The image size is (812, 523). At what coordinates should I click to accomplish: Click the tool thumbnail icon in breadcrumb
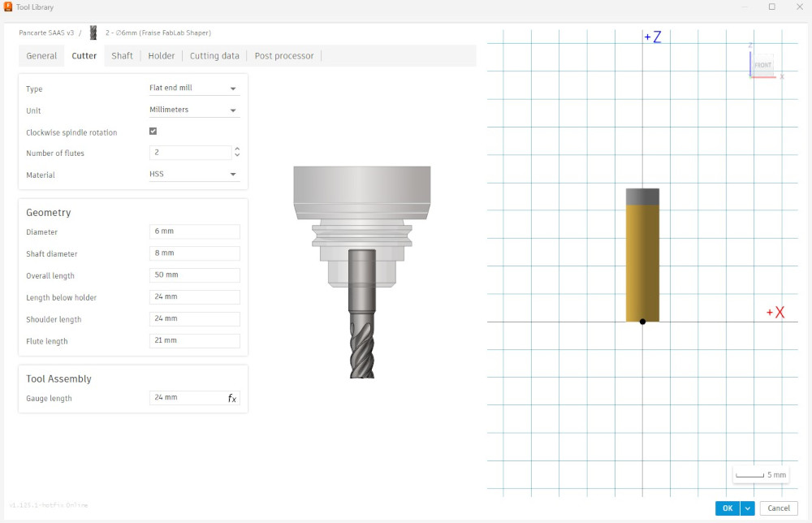pos(93,32)
